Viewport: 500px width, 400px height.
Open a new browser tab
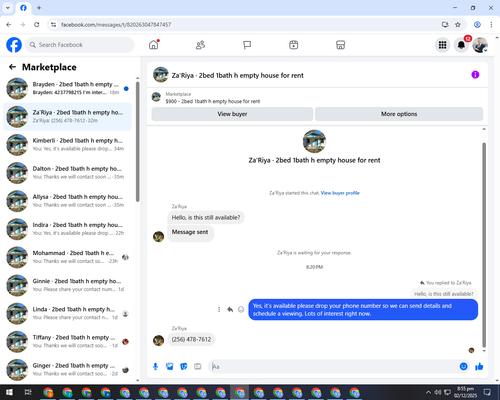tap(39, 8)
